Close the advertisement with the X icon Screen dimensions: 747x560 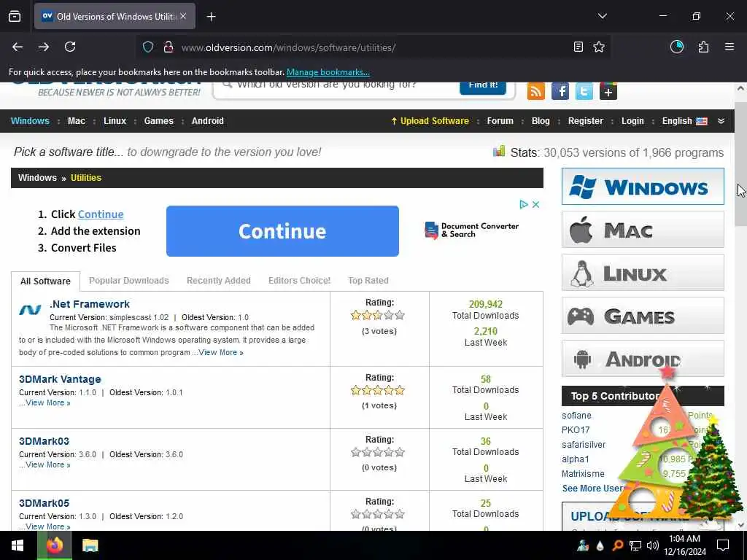point(535,204)
